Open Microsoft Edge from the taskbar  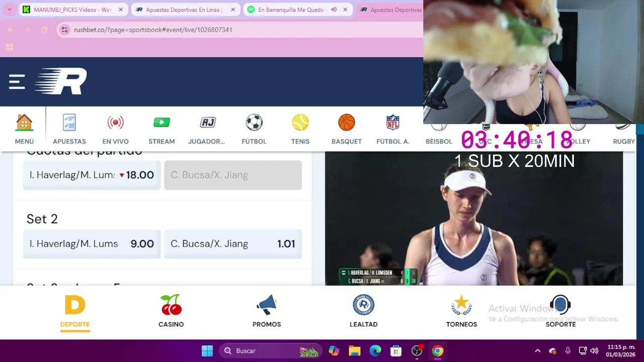point(375,351)
